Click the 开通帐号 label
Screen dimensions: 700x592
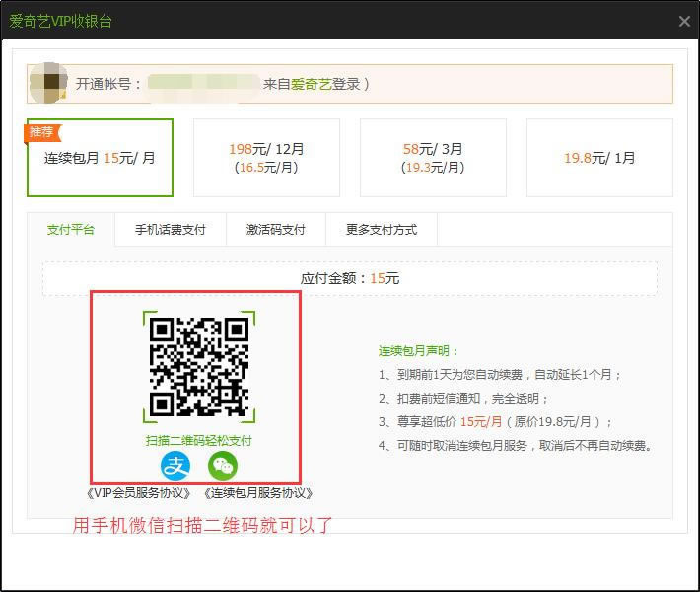(108, 84)
